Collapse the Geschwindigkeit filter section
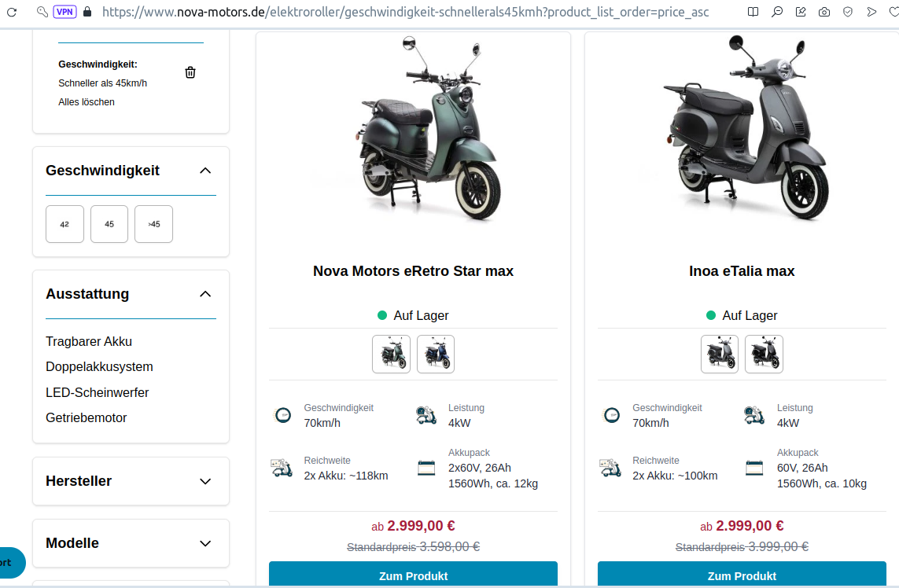 point(205,171)
